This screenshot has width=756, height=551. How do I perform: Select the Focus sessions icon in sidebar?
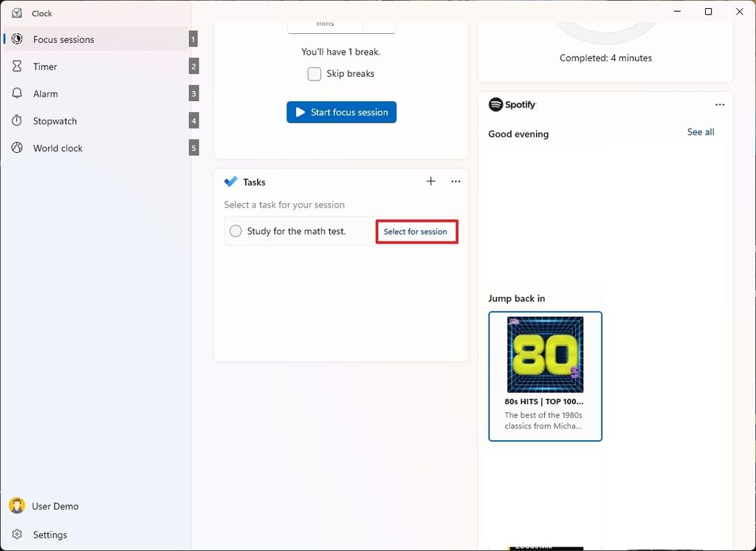coord(16,39)
